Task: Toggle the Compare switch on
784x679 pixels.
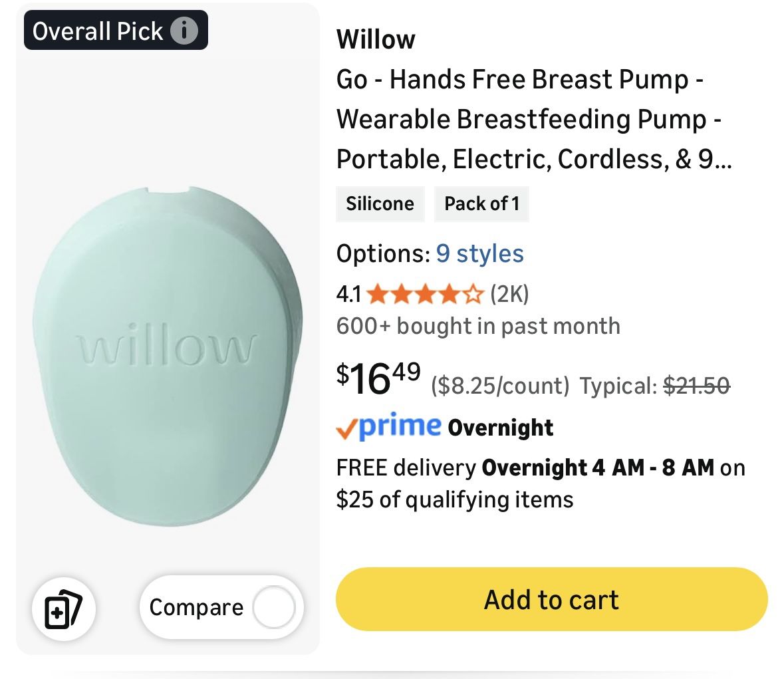Action: [275, 607]
